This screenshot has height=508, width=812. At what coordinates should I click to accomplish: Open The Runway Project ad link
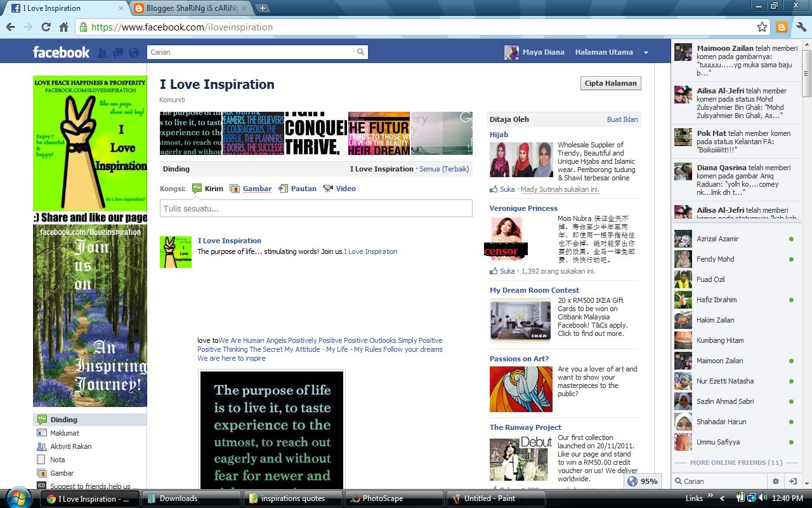point(525,427)
